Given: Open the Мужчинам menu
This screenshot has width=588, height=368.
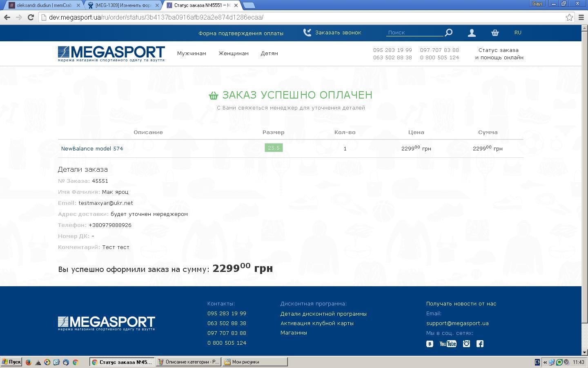Looking at the screenshot, I should click(x=192, y=54).
